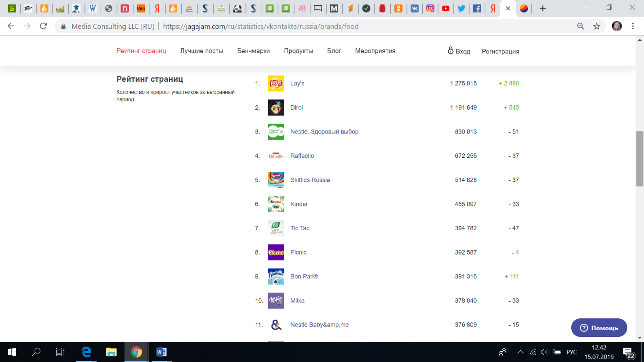
Task: Switch to the Odnoklassniki browser tab
Action: pos(398,8)
